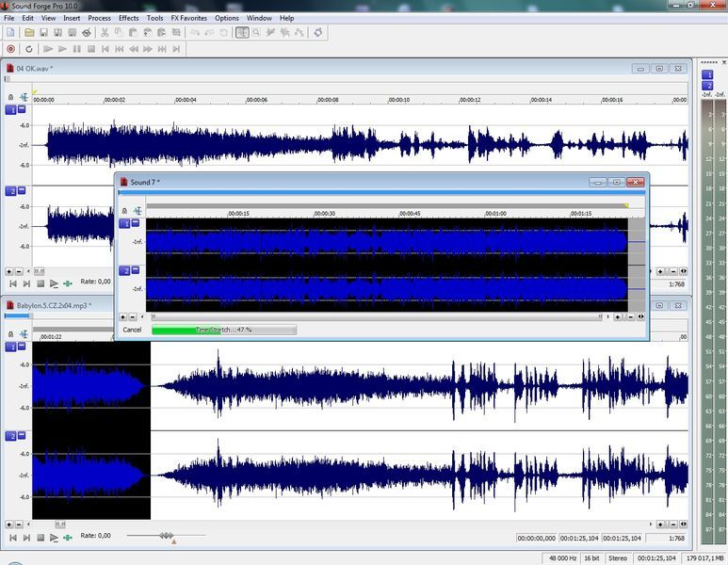This screenshot has width=728, height=565.
Task: Open the Edit menu
Action: (28, 18)
